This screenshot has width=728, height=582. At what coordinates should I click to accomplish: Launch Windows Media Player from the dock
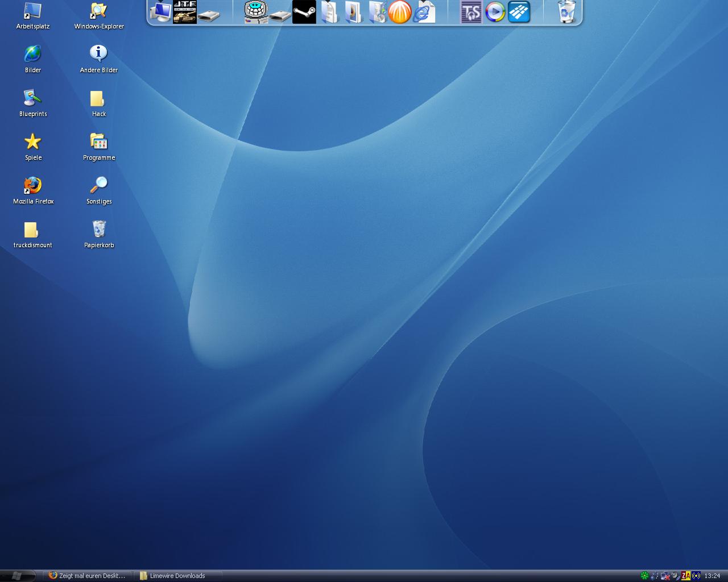click(495, 12)
